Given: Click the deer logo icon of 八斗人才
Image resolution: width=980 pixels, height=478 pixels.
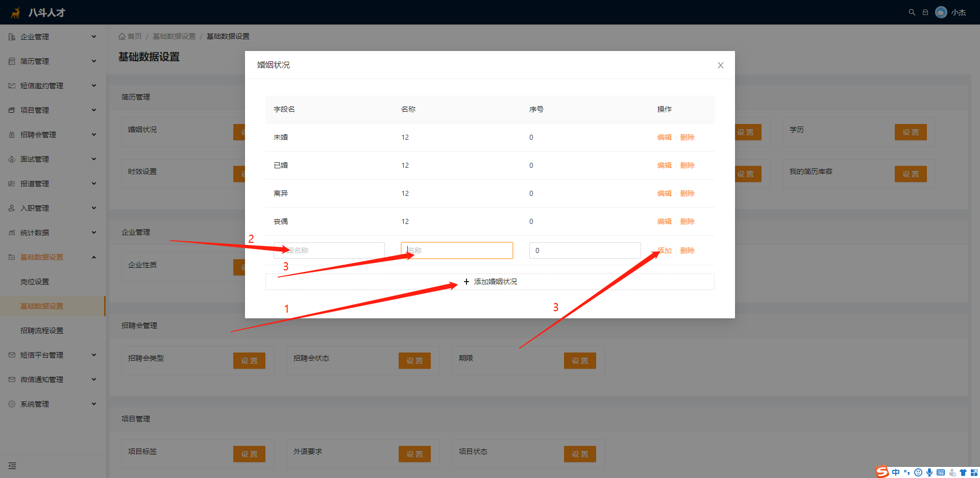Looking at the screenshot, I should pyautogui.click(x=16, y=12).
